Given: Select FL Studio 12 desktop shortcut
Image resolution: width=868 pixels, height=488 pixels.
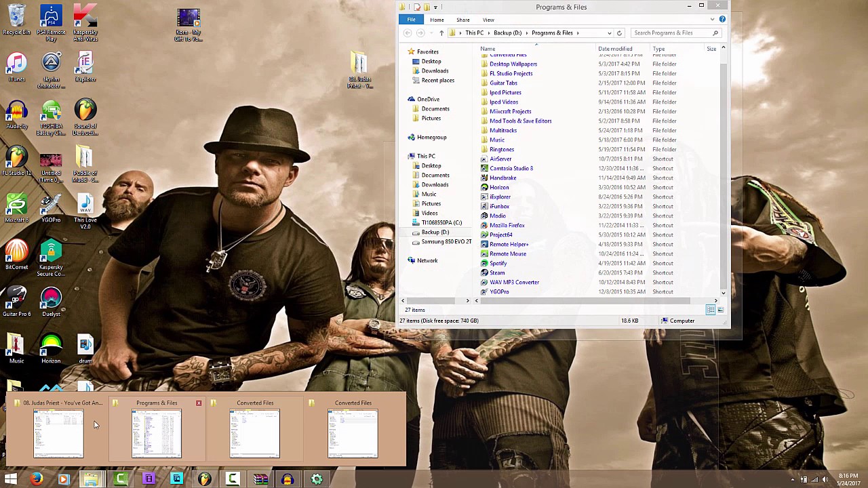Looking at the screenshot, I should 16,161.
